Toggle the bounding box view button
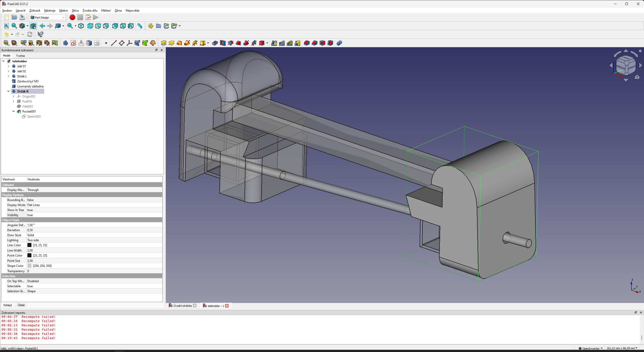This screenshot has width=644, height=352. tap(33, 26)
